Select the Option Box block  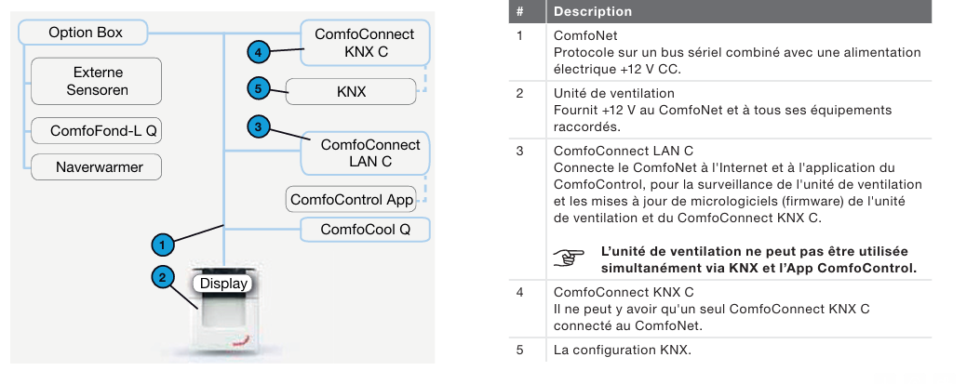pyautogui.click(x=85, y=33)
